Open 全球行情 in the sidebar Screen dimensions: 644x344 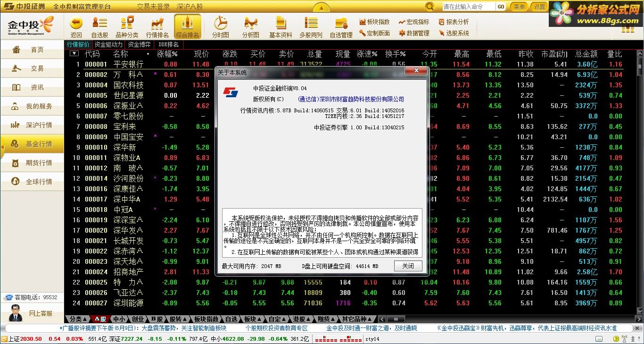(x=32, y=182)
